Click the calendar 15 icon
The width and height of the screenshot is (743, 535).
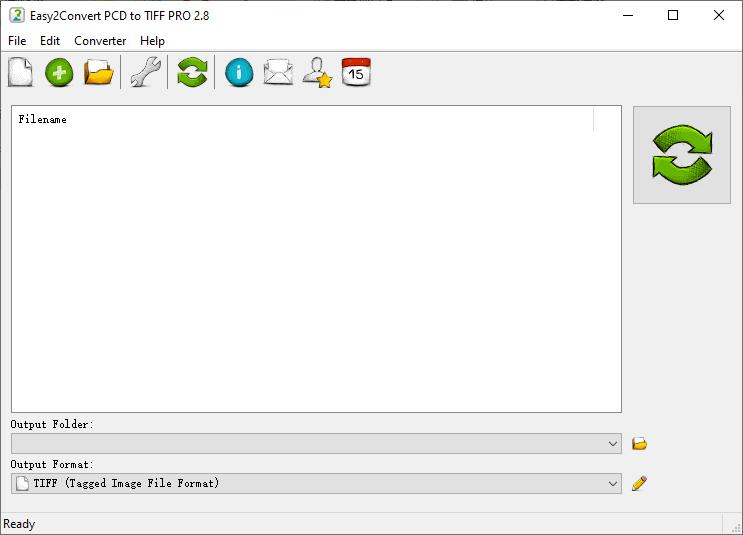tap(356, 72)
